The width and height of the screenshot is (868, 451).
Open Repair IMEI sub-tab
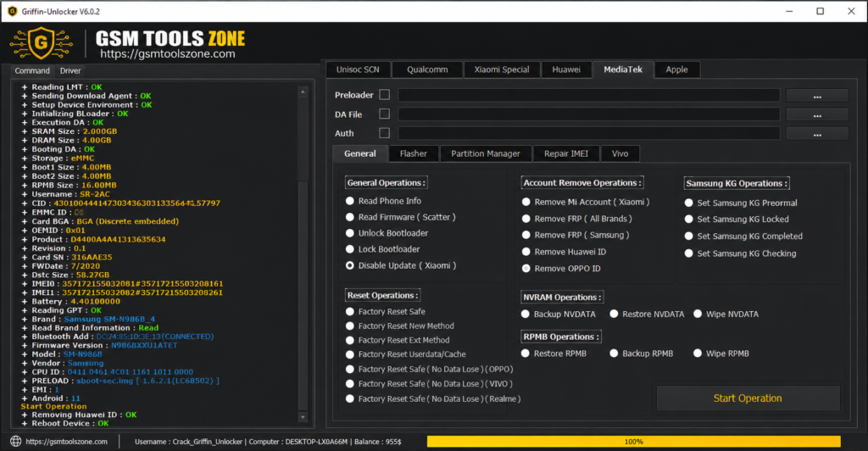pos(566,153)
